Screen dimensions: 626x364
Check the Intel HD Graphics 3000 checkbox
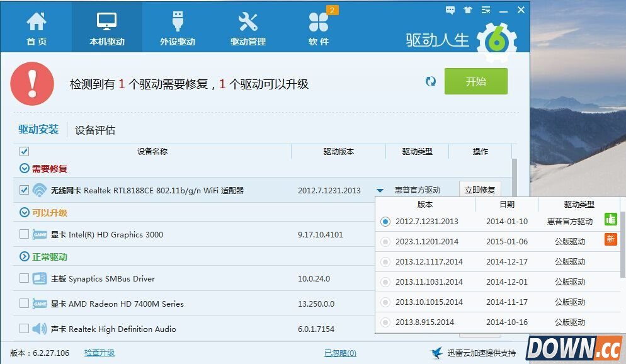click(x=24, y=234)
